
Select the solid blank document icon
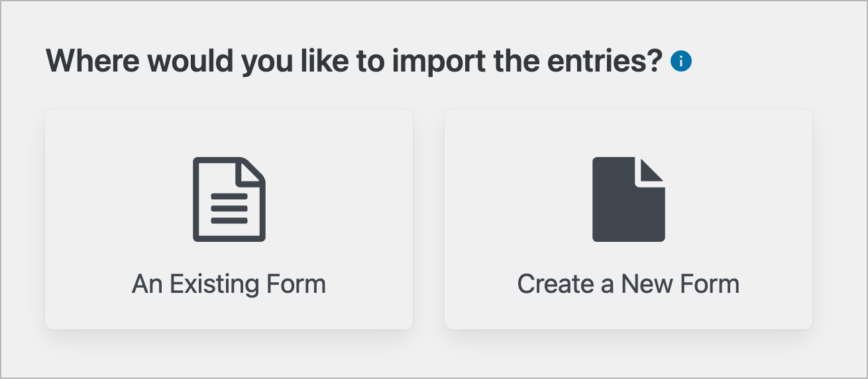pyautogui.click(x=629, y=199)
